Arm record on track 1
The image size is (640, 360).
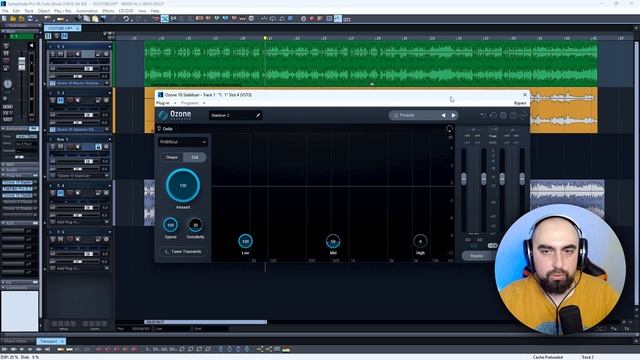point(70,54)
